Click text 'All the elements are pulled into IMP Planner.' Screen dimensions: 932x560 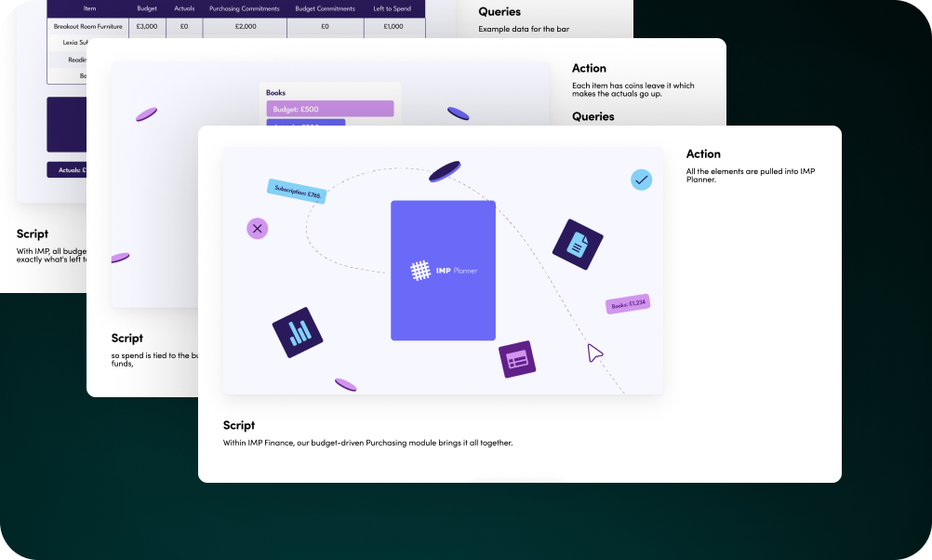[x=750, y=175]
